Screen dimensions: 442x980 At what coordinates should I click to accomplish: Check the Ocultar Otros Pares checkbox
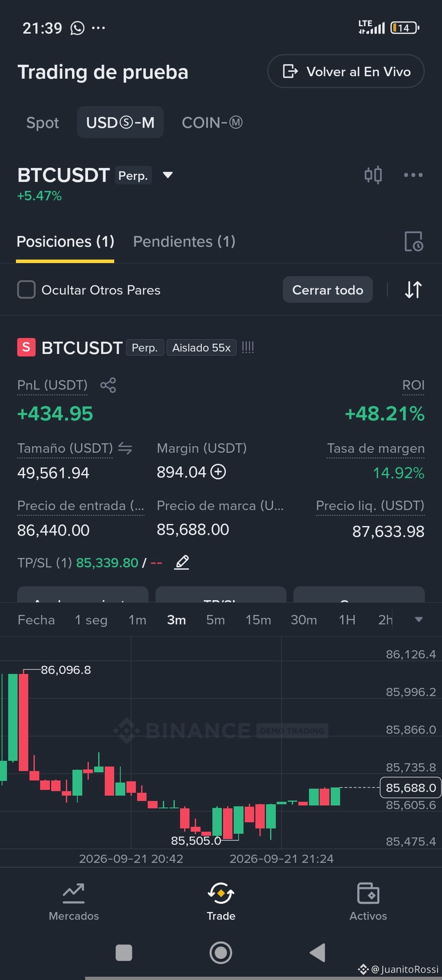(x=26, y=290)
